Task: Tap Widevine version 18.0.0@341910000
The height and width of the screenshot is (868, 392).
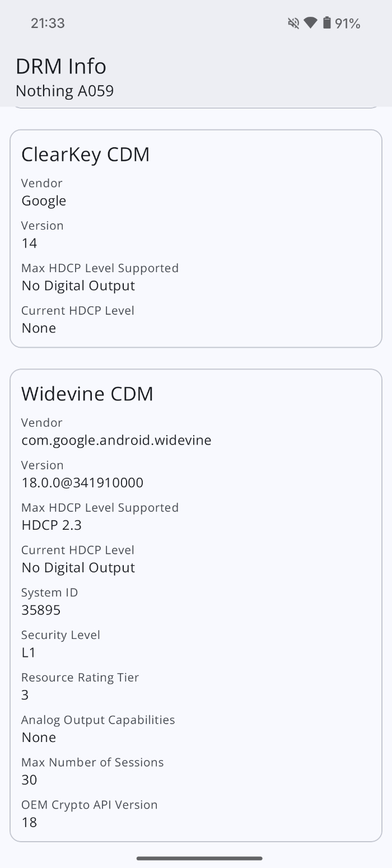Action: coord(82,483)
